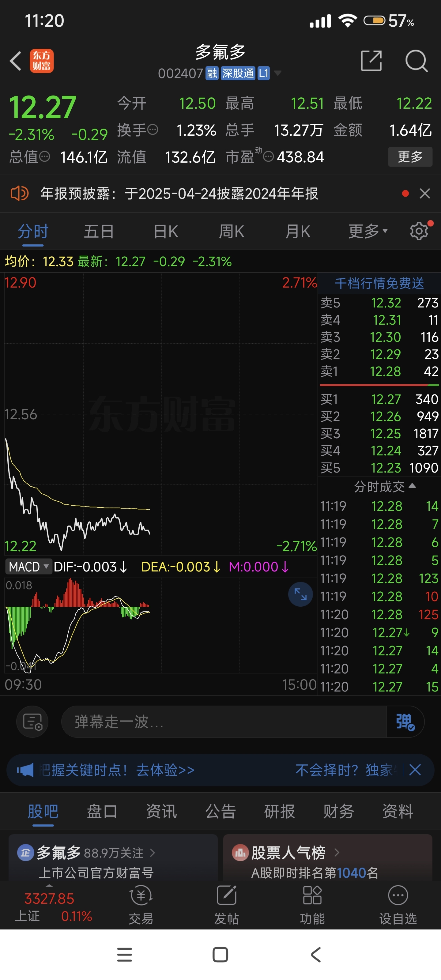Image resolution: width=441 pixels, height=980 pixels.
Task: Switch to 周K chart tab
Action: tap(231, 231)
